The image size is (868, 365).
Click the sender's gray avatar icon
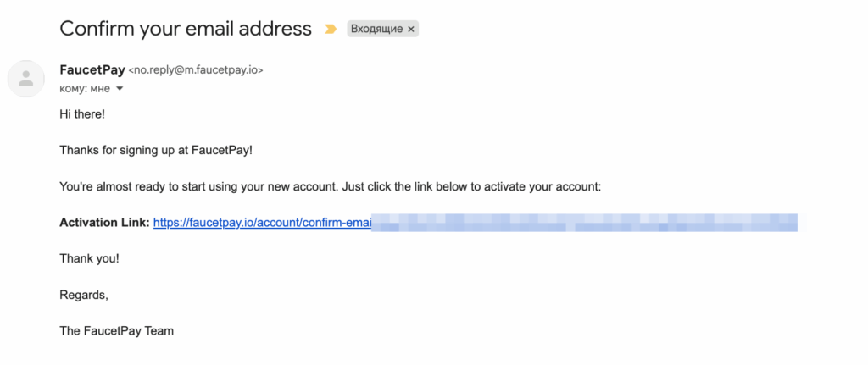[26, 79]
